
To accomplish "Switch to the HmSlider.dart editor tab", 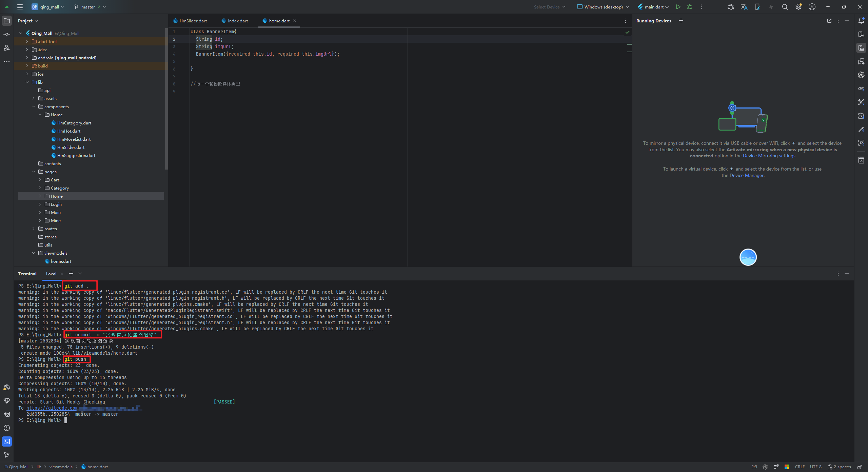I will (x=193, y=21).
